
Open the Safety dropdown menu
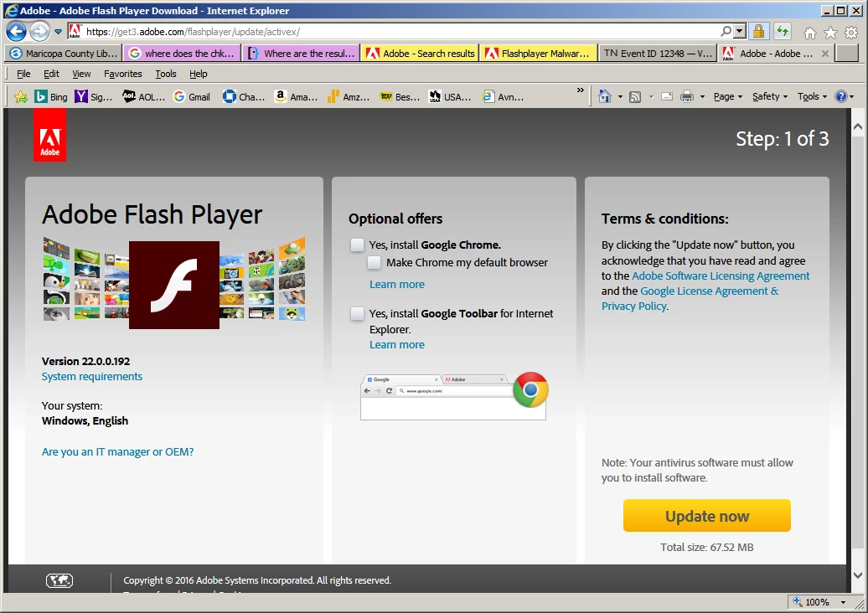(x=770, y=97)
